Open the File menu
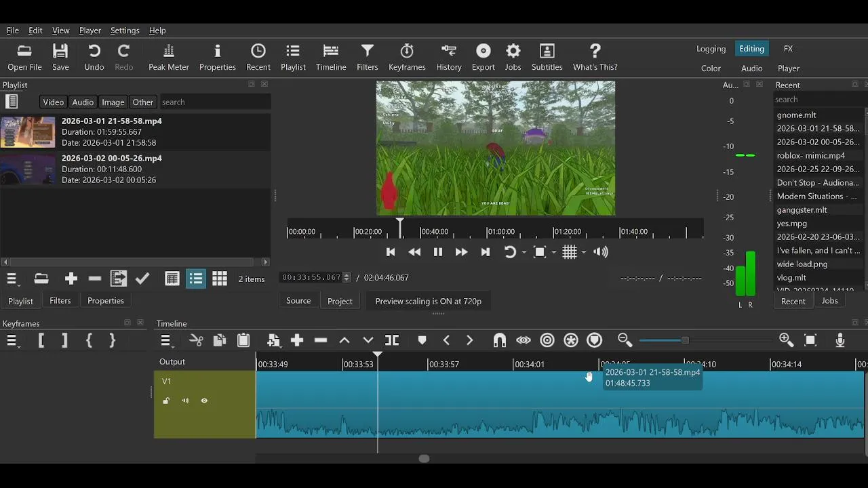Viewport: 868px width, 488px height. (13, 30)
